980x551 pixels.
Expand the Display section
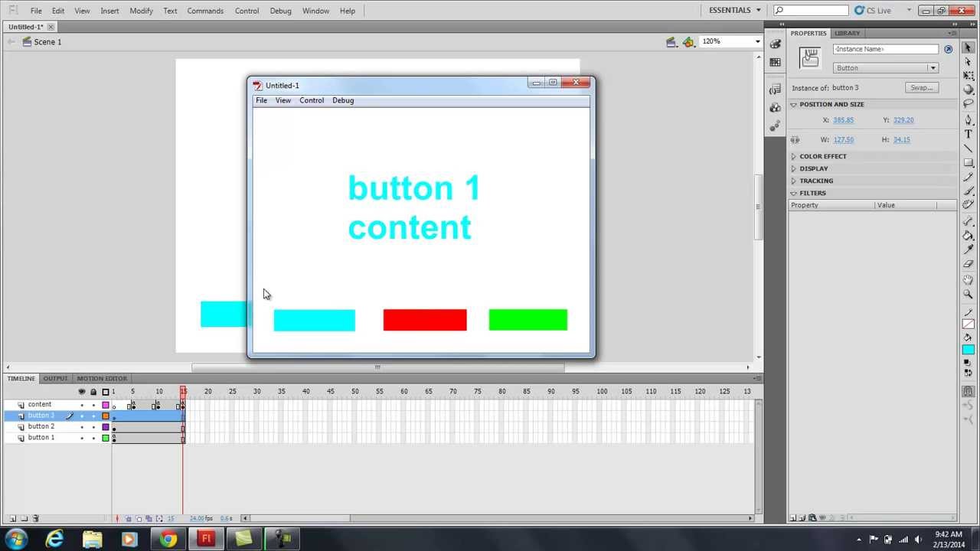point(794,168)
